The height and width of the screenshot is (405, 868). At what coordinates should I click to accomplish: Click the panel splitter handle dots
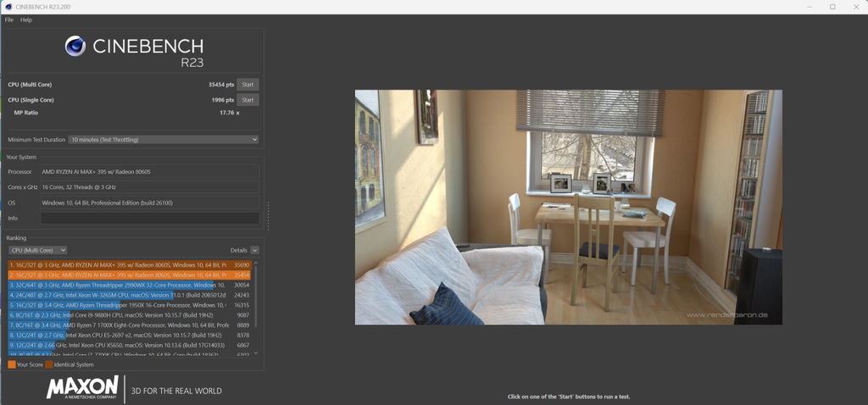(269, 216)
